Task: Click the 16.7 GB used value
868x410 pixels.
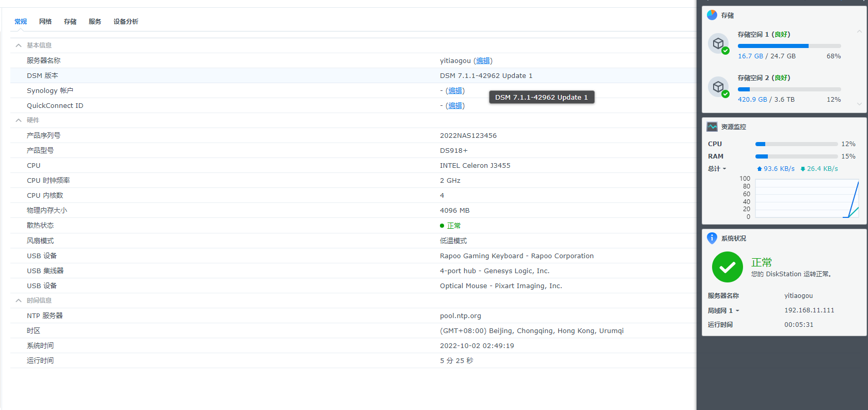Action: (750, 56)
